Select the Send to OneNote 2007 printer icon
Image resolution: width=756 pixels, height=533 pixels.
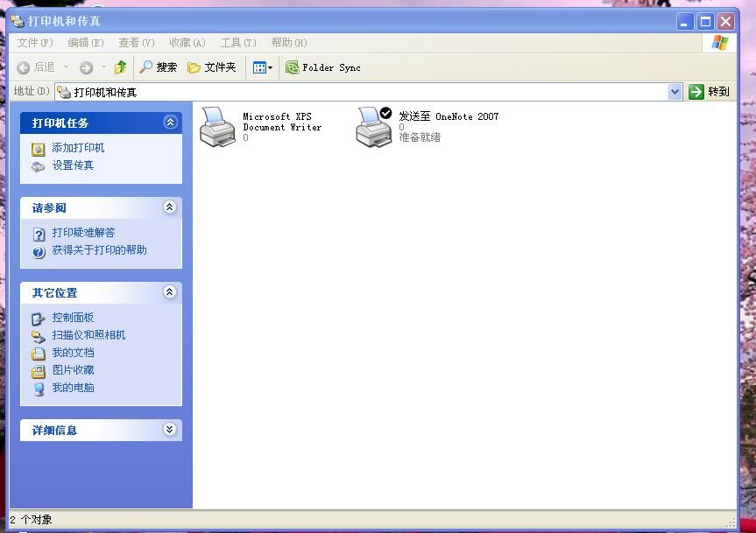click(x=374, y=127)
